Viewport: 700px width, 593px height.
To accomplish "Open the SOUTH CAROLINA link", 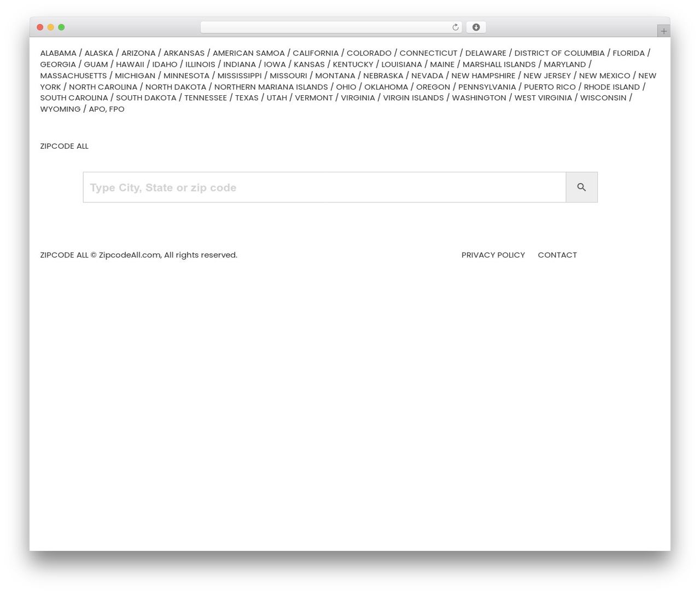I will click(x=74, y=98).
